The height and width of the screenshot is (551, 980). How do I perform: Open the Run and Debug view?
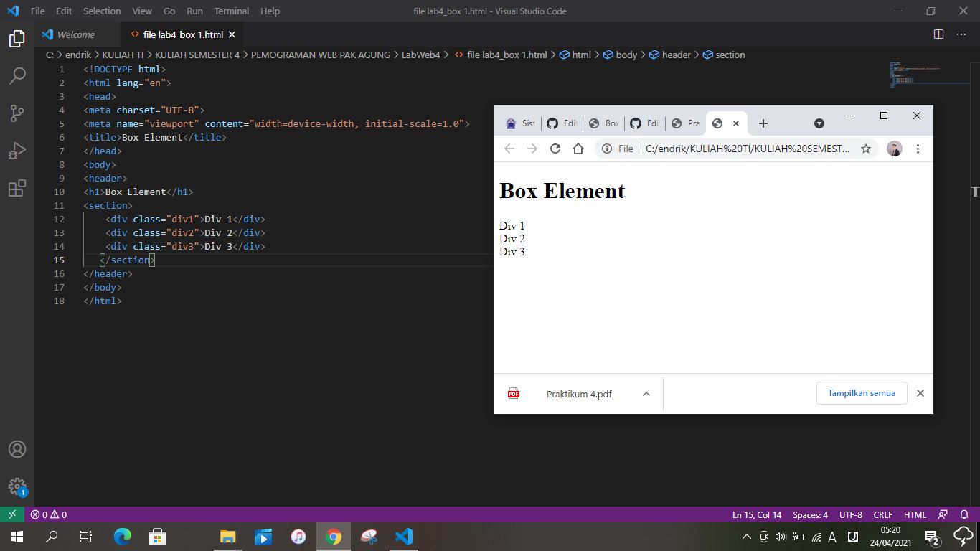17,150
